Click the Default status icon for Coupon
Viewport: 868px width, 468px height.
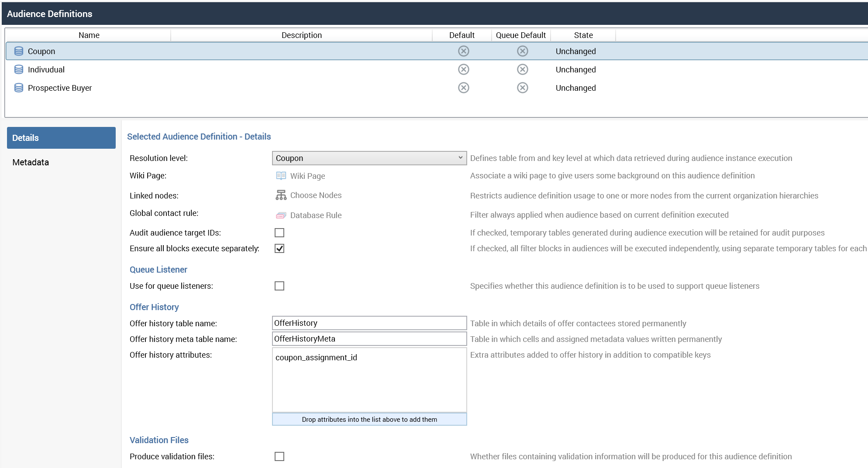(463, 51)
